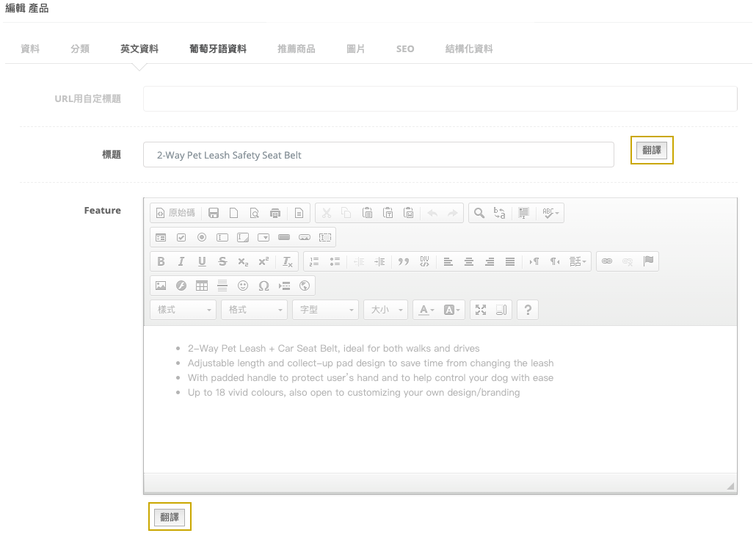Toggle italic formatting
Viewport: 756px width, 533px height.
click(181, 261)
